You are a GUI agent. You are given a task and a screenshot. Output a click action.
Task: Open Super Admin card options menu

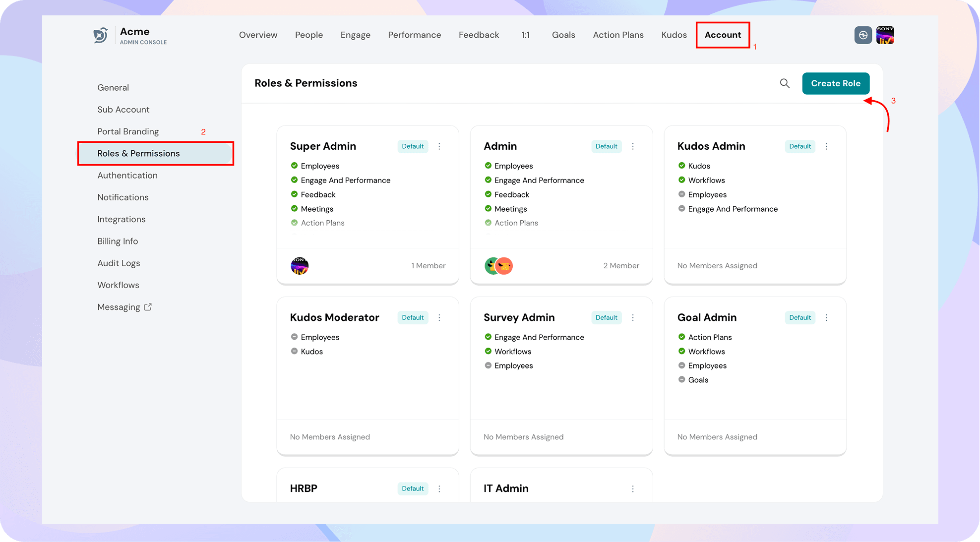click(x=439, y=146)
